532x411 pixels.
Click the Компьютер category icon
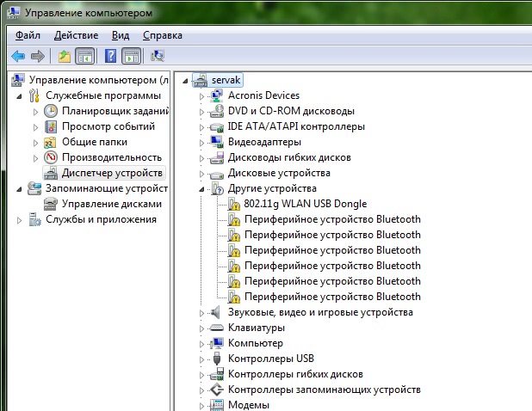click(216, 343)
